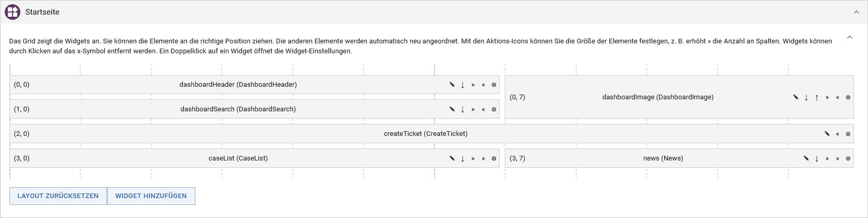Image resolution: width=868 pixels, height=218 pixels.
Task: Remove the news widget via x icon
Action: coord(848,158)
